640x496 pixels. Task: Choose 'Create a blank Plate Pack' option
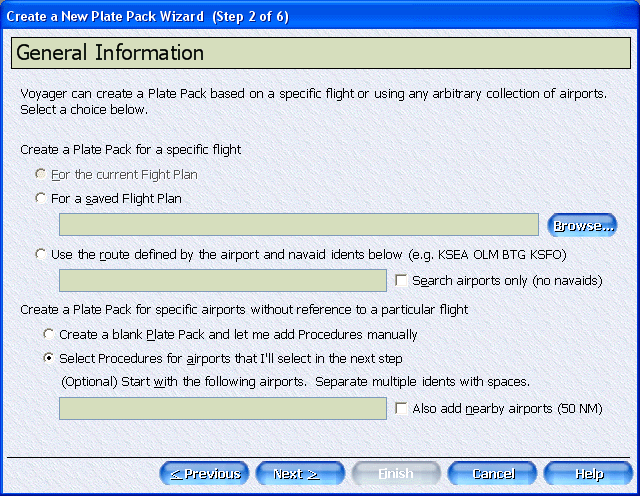click(x=49, y=334)
